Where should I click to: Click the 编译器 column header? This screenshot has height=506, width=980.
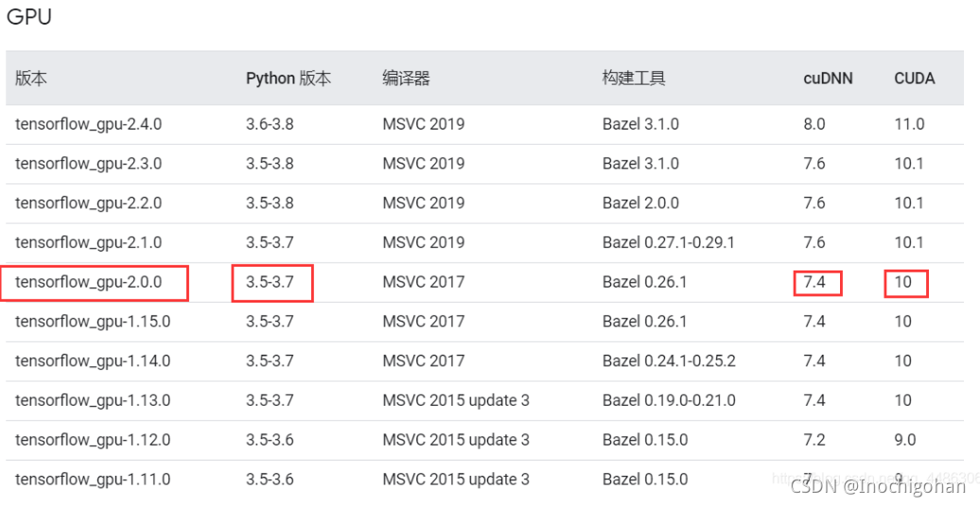click(406, 79)
